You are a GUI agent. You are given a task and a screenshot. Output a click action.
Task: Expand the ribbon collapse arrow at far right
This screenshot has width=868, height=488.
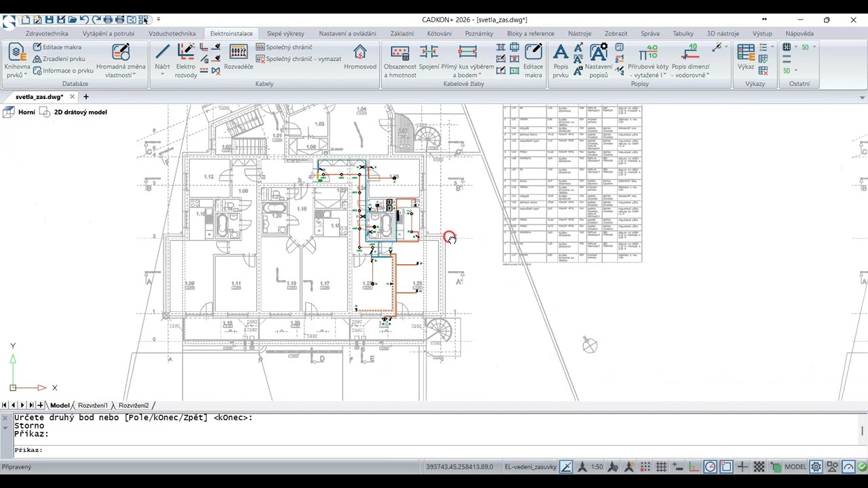[862, 97]
